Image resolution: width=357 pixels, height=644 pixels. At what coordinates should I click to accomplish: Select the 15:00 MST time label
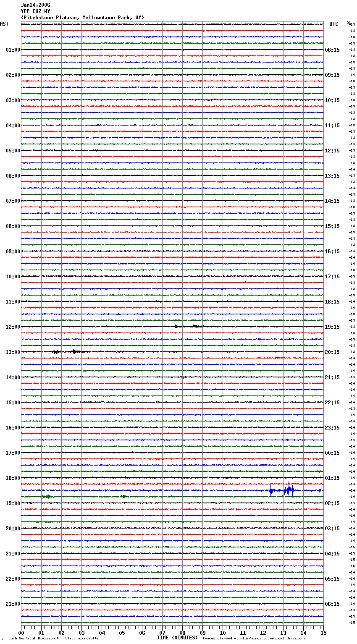pos(13,403)
